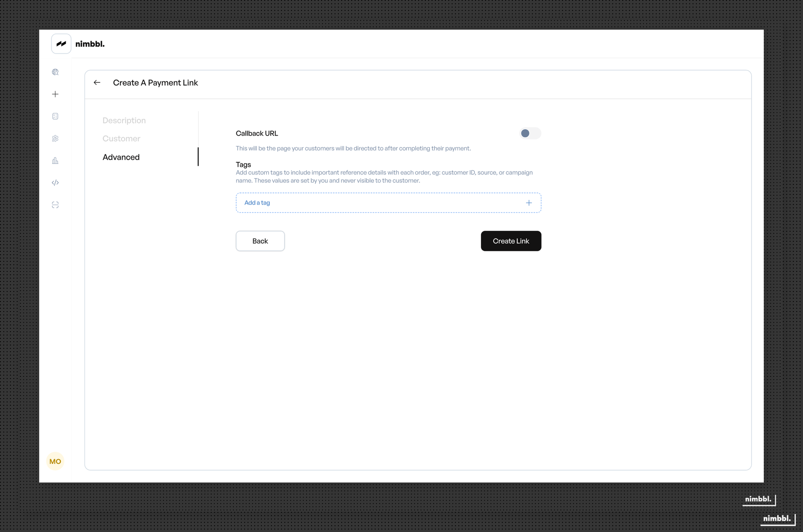The image size is (803, 532).
Task: Select the Advanced step
Action: tap(121, 157)
